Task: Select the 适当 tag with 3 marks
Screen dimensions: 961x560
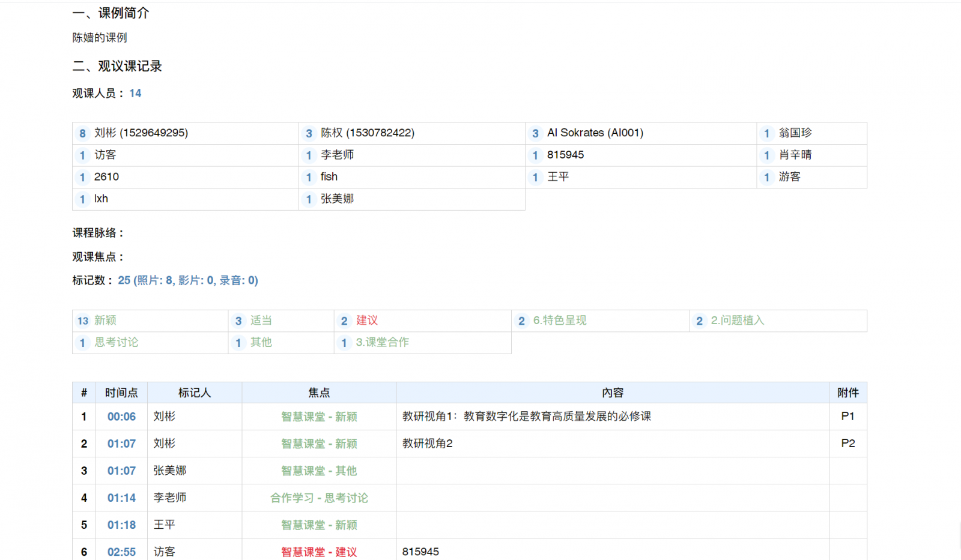Action: pyautogui.click(x=261, y=321)
